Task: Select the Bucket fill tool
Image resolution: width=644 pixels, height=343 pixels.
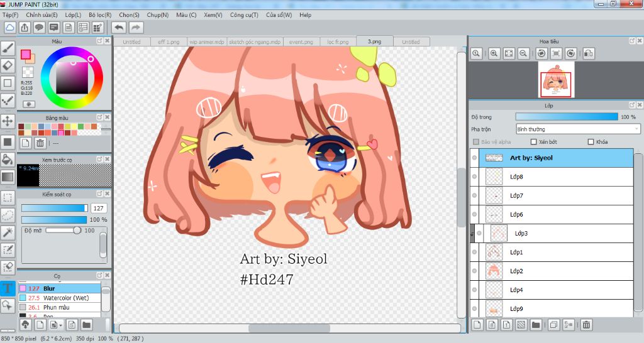Action: point(8,159)
